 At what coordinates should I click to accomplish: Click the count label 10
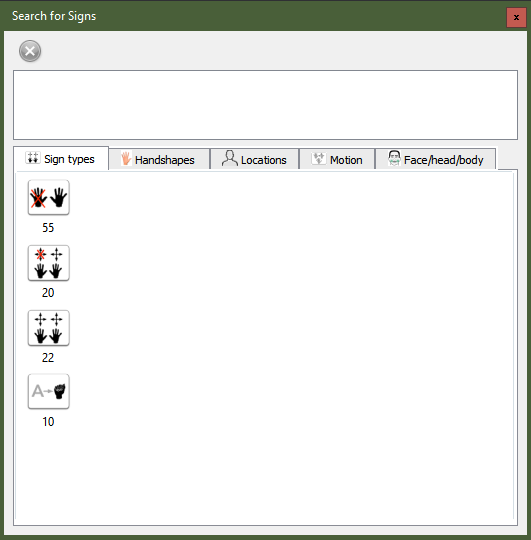click(48, 422)
